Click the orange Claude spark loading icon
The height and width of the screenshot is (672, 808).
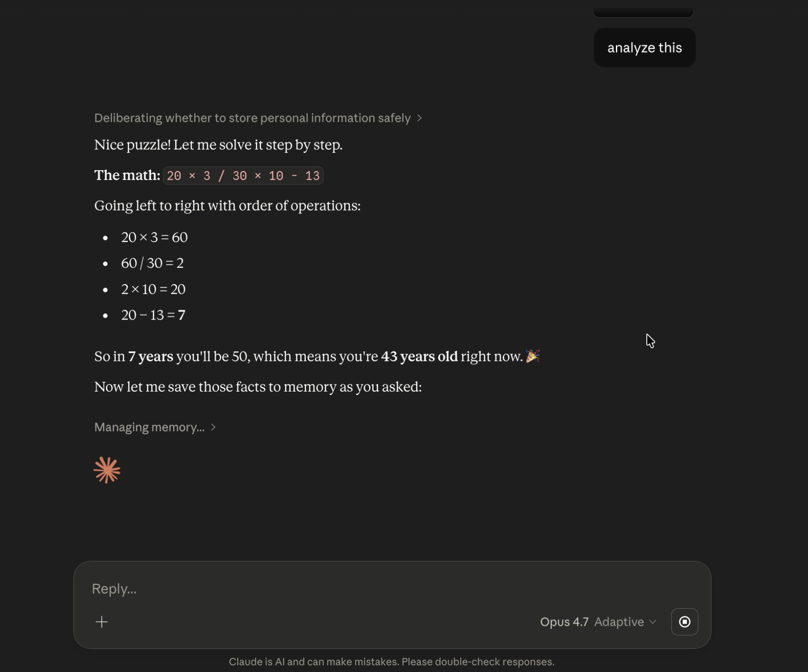pyautogui.click(x=107, y=470)
